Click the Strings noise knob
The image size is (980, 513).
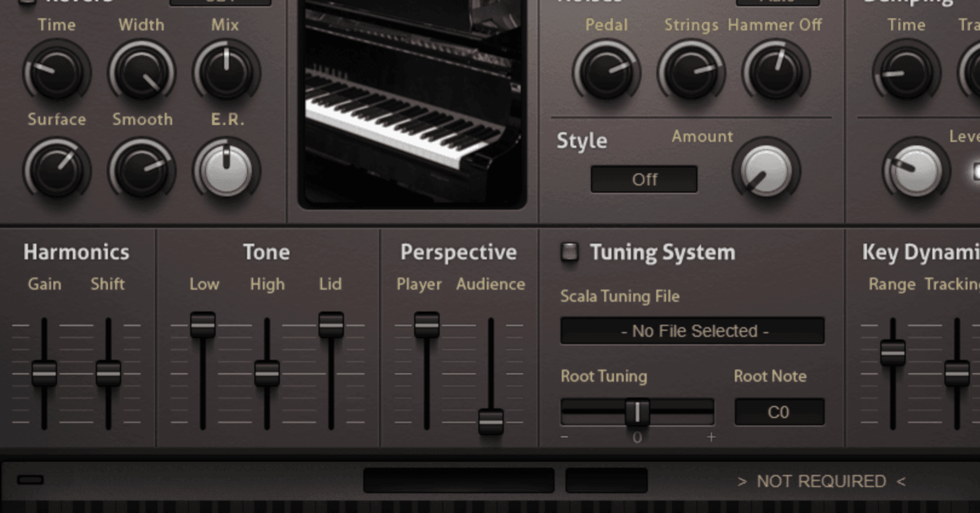pyautogui.click(x=691, y=71)
